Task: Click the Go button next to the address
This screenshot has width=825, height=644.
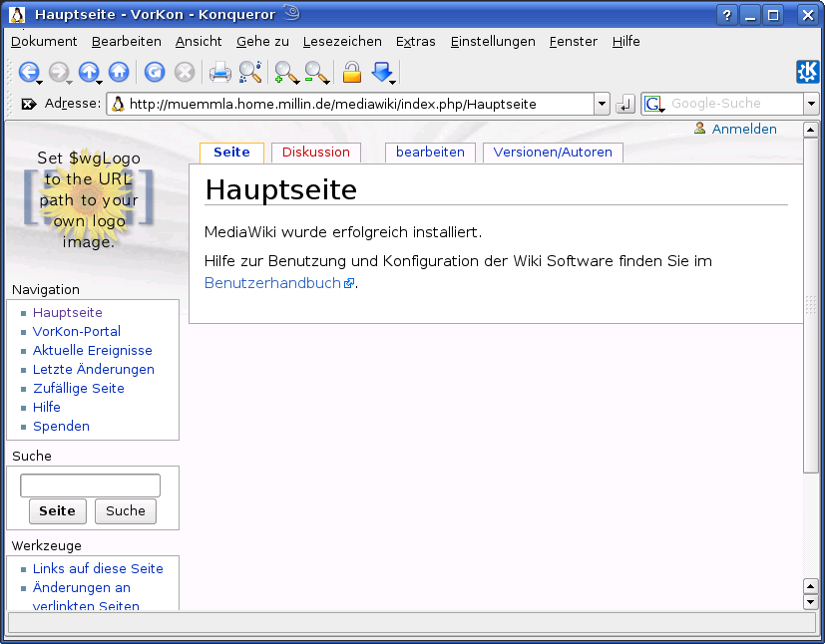Action: coord(624,104)
